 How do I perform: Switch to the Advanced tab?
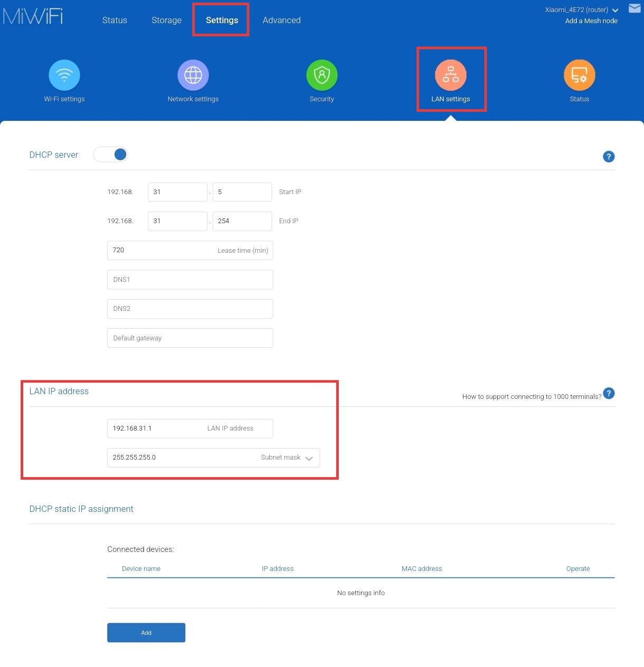pos(281,21)
